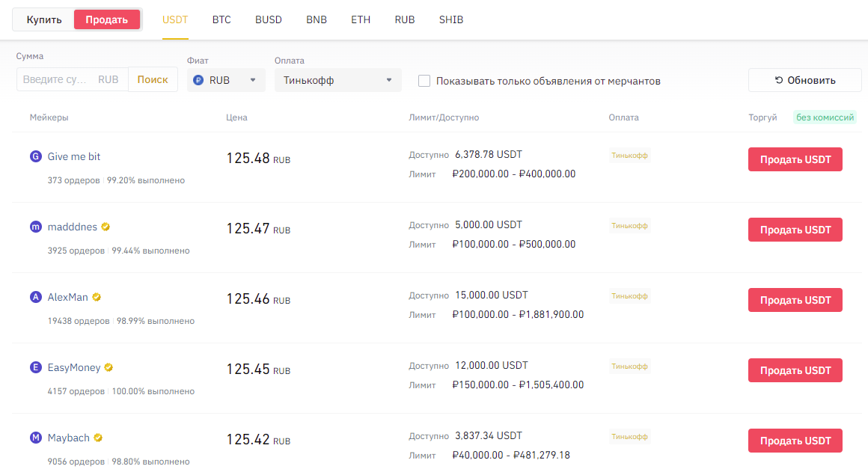
Task: Click the verified badge next to madddnes
Action: coord(105,226)
